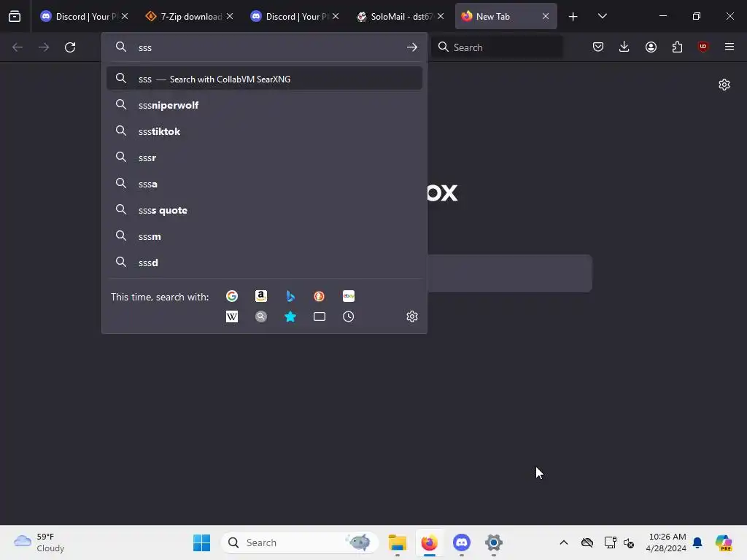Click the go arrow in the address bar

[412, 47]
